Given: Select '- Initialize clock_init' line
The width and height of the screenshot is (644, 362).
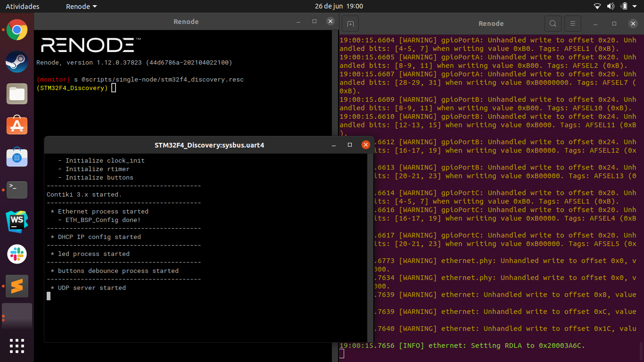Looking at the screenshot, I should pos(101,161).
